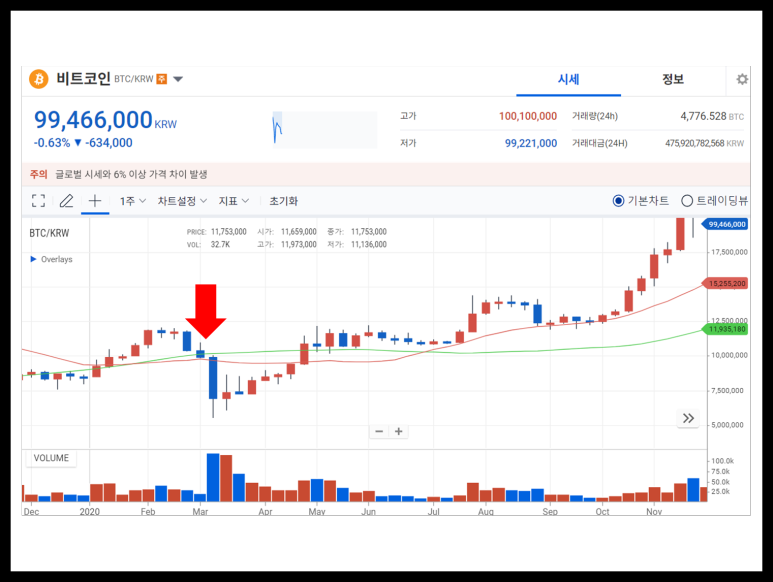
Task: Select the pencil drawing tool
Action: coord(67,201)
